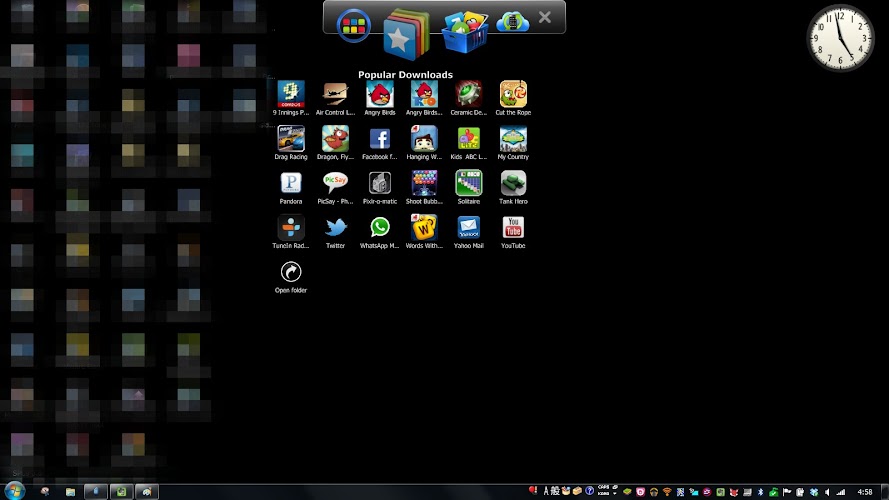
Task: Open Pandora radio app
Action: pyautogui.click(x=291, y=187)
